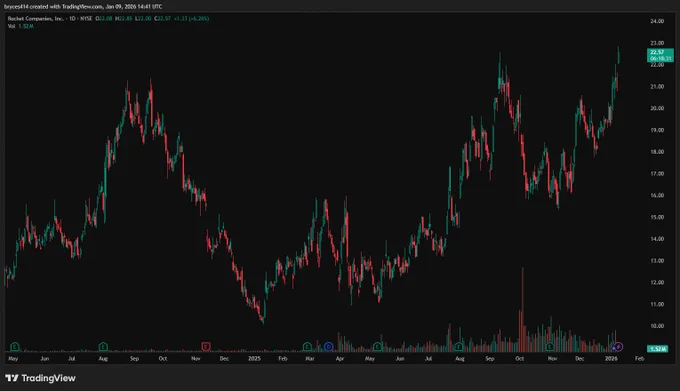Viewport: 680px width, 391px height.
Task: Click the 11.00 price axis label
Action: (x=657, y=304)
